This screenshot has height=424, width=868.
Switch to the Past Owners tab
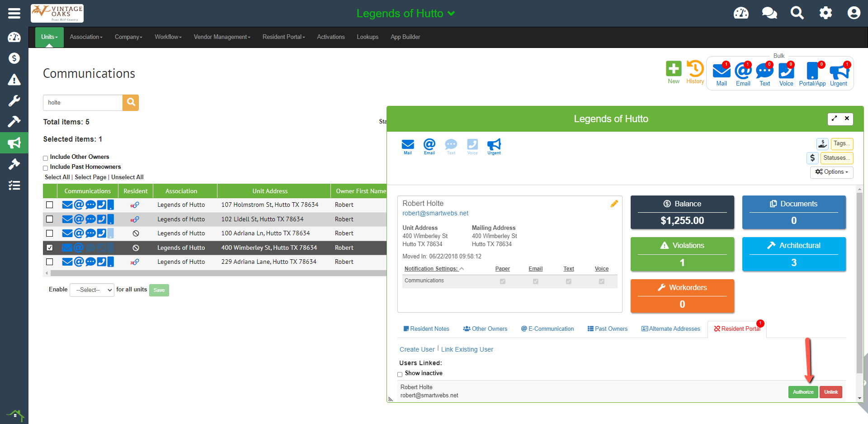607,329
